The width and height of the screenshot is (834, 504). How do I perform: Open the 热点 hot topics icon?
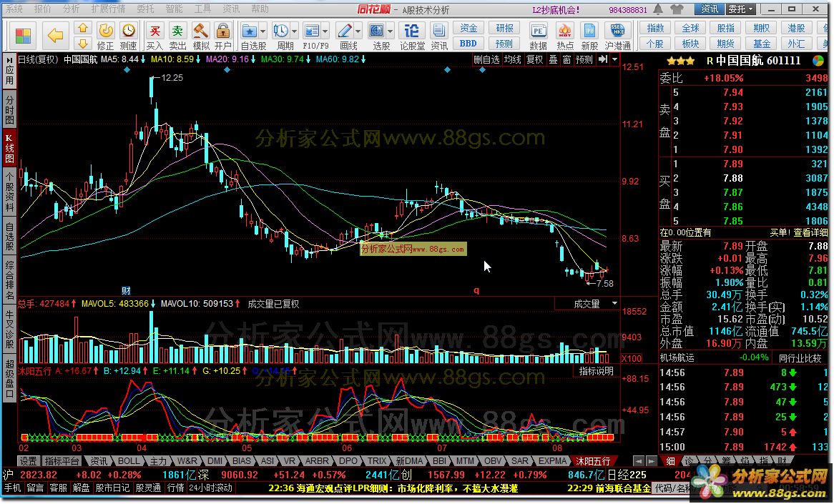point(564,36)
